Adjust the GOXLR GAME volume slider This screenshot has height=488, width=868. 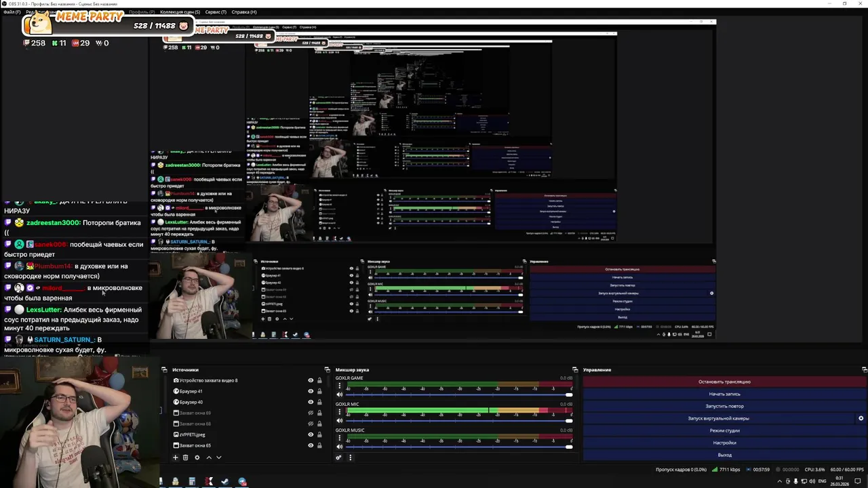(460, 395)
